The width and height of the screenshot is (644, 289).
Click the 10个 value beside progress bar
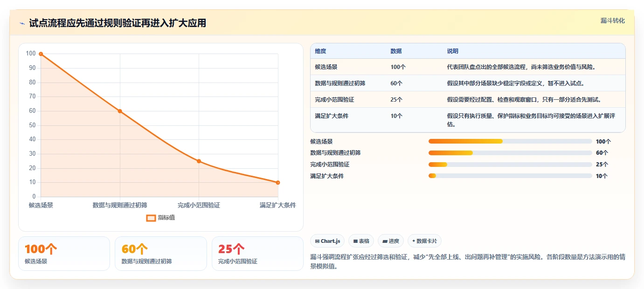(602, 176)
